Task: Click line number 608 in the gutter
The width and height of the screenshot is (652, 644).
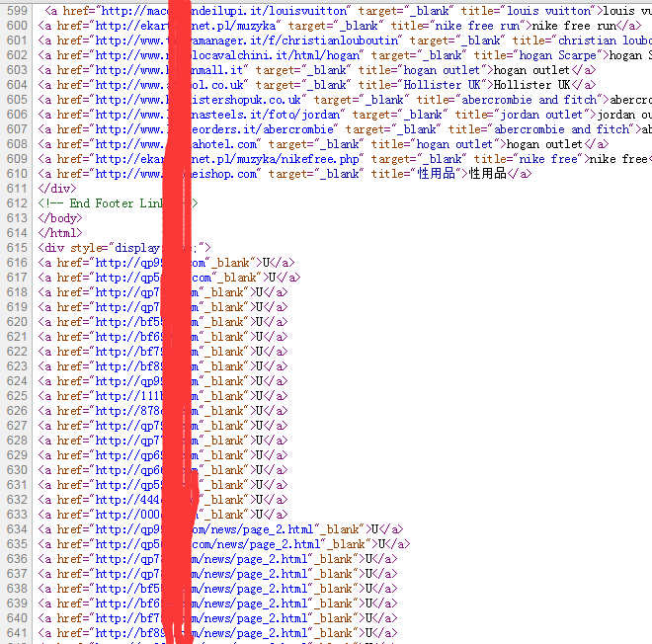Action: tap(17, 144)
